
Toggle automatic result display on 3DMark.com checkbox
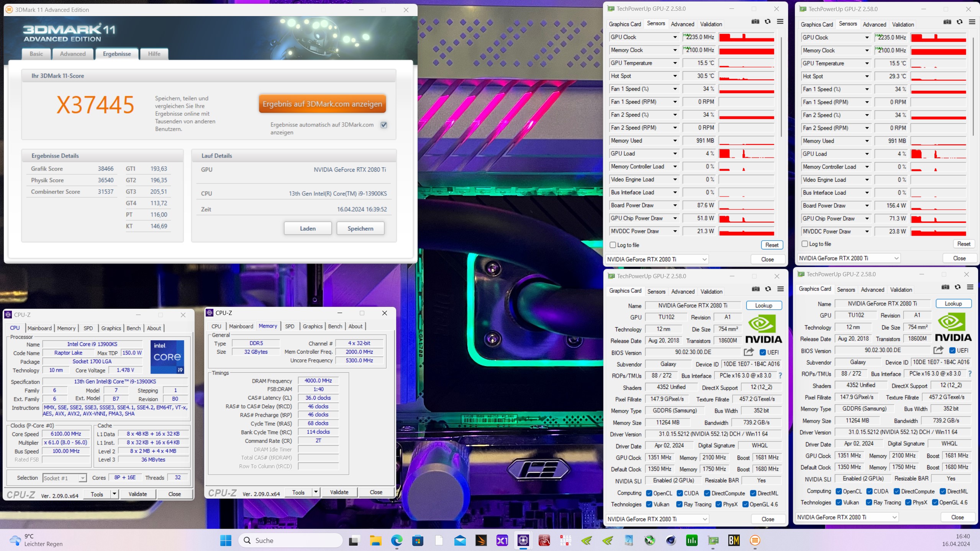[x=384, y=125]
